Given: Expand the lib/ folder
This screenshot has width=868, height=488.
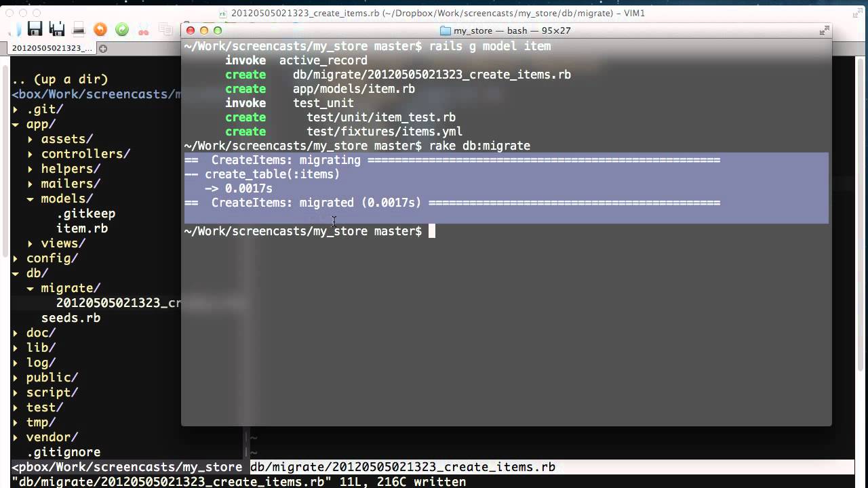Looking at the screenshot, I should point(16,348).
